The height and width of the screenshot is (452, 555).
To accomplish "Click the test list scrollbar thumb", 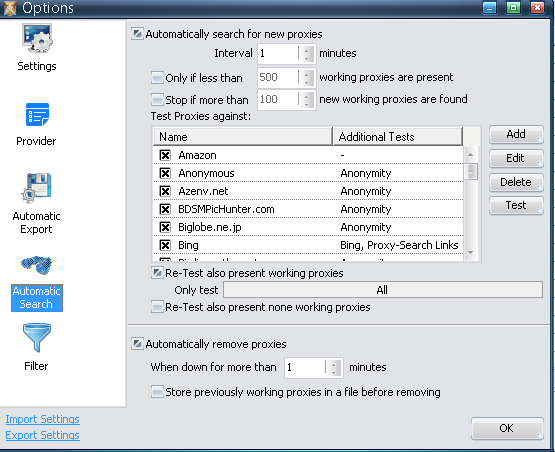I will pos(470,172).
